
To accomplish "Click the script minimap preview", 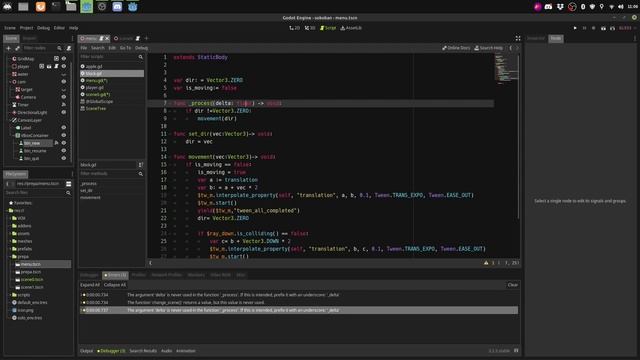I will pyautogui.click(x=505, y=69).
